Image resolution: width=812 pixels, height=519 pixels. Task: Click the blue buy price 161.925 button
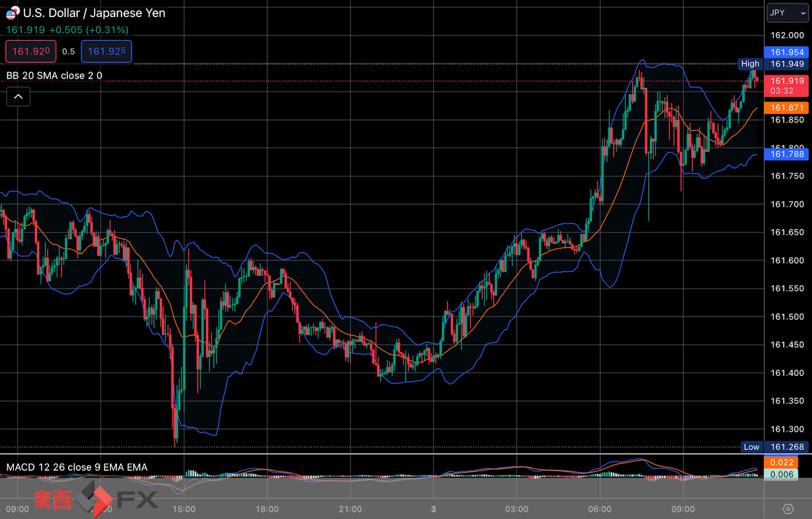click(106, 51)
